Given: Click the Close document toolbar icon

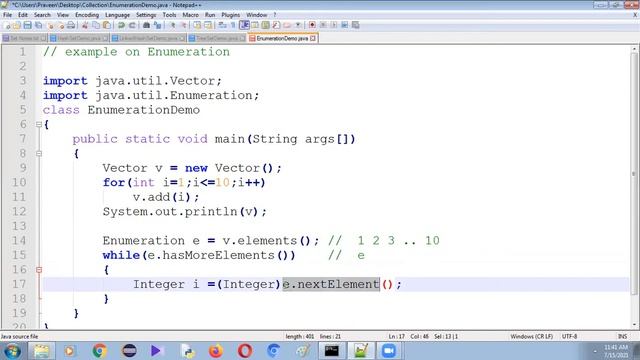Looking at the screenshot, I should tap(50, 25).
